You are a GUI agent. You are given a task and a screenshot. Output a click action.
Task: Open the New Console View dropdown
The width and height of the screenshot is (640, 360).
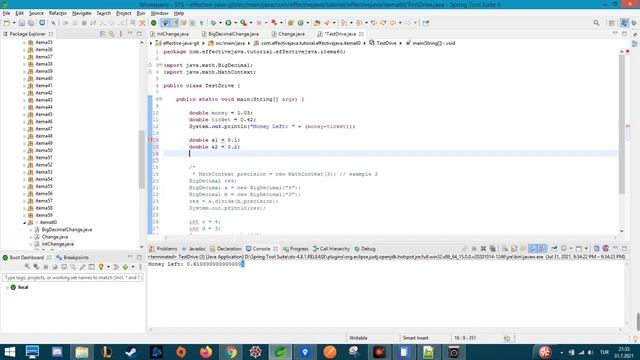click(x=587, y=249)
